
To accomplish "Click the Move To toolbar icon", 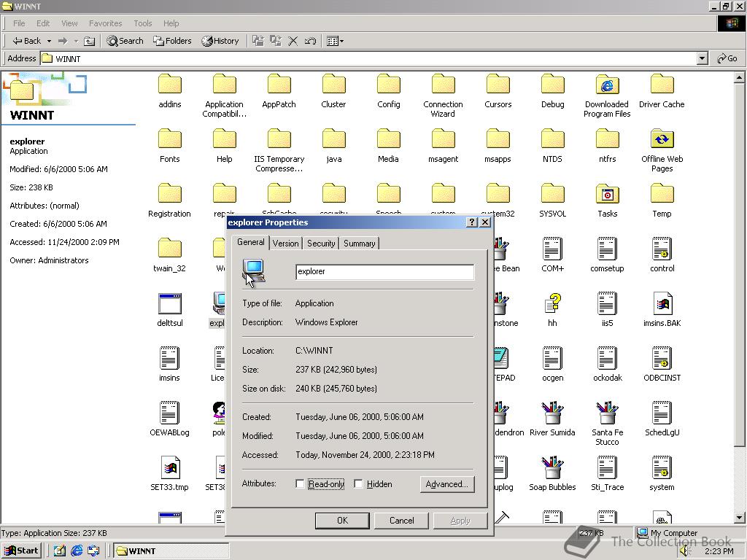I will 258,41.
